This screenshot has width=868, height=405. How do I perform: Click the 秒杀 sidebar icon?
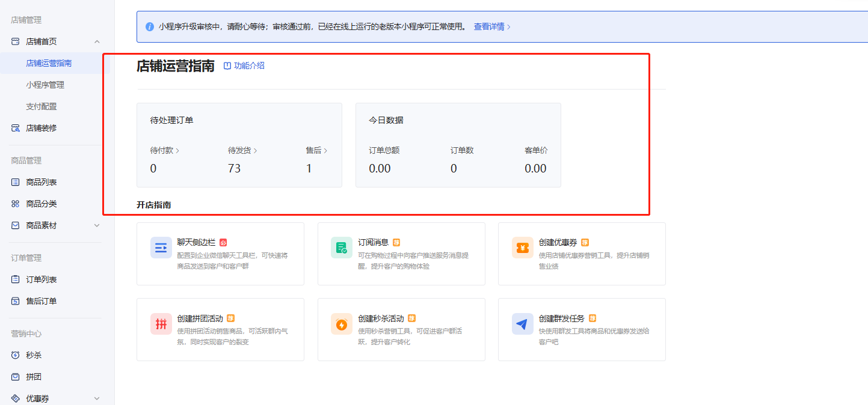tap(16, 355)
